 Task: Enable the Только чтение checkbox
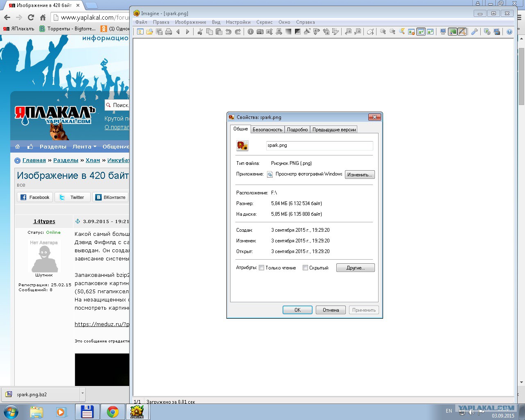coord(261,268)
